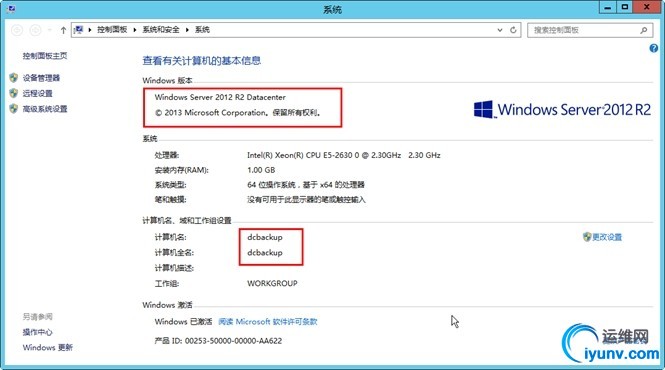This screenshot has height=370, width=665.
Task: Select 系统 in the breadcrumb path
Action: click(202, 30)
